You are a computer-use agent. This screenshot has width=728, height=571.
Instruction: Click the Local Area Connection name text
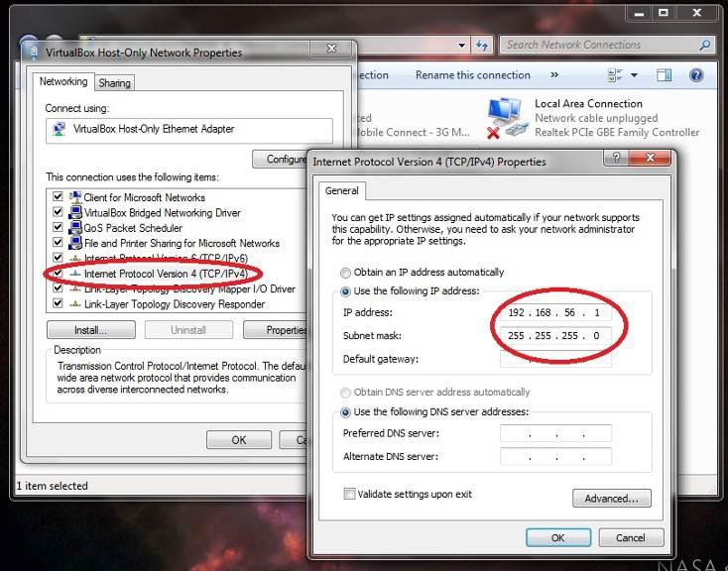(x=588, y=103)
